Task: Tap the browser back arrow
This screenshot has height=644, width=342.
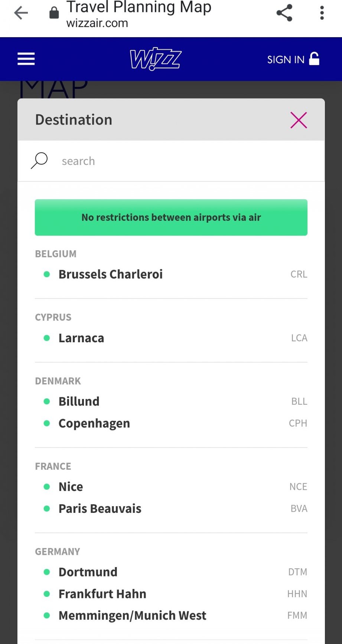Action: (21, 13)
